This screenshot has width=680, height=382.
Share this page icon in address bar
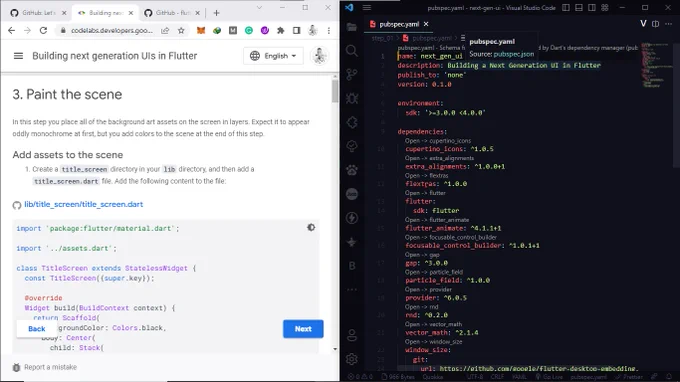(165, 30)
